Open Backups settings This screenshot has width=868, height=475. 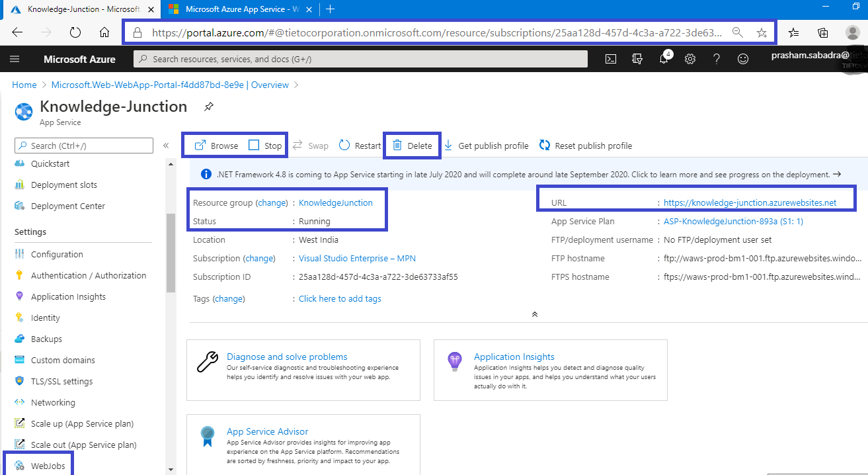[x=46, y=339]
